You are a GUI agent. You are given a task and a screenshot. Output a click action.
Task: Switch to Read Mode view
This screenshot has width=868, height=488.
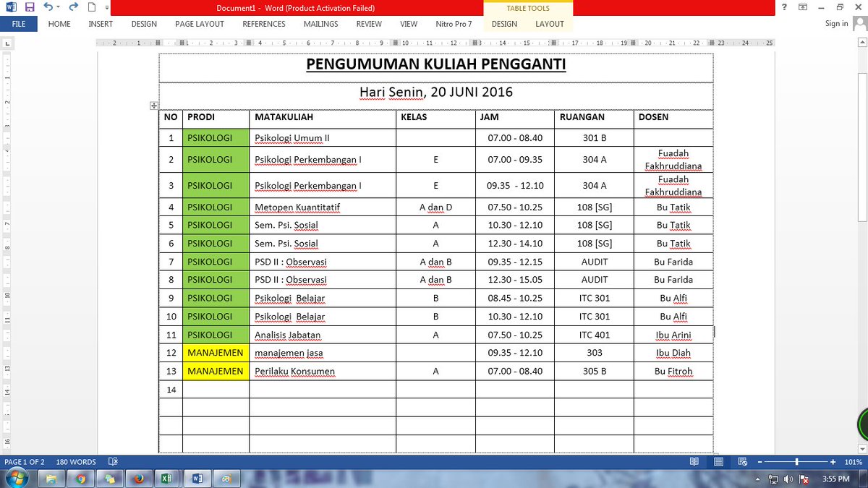pyautogui.click(x=694, y=461)
